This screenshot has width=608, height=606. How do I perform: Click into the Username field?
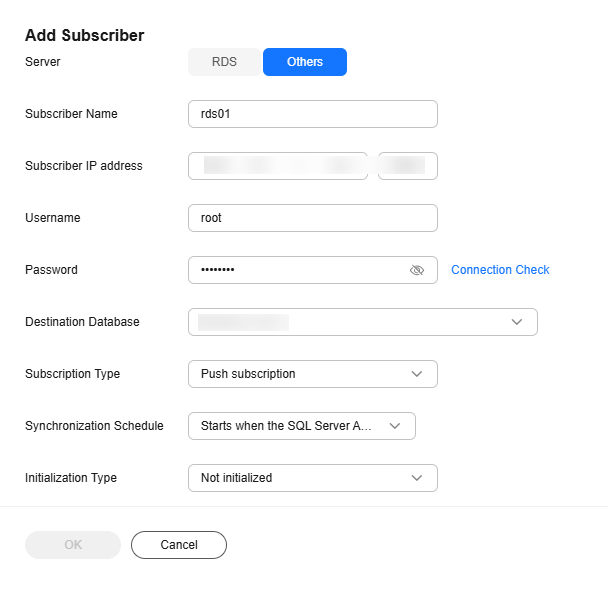coord(313,218)
